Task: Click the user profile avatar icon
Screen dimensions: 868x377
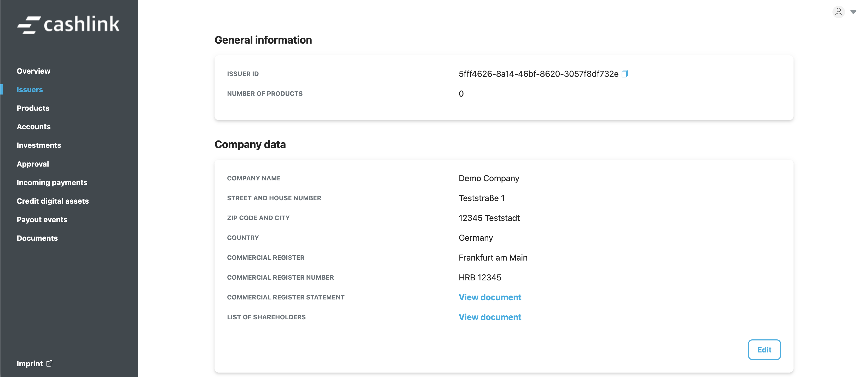Action: click(838, 12)
